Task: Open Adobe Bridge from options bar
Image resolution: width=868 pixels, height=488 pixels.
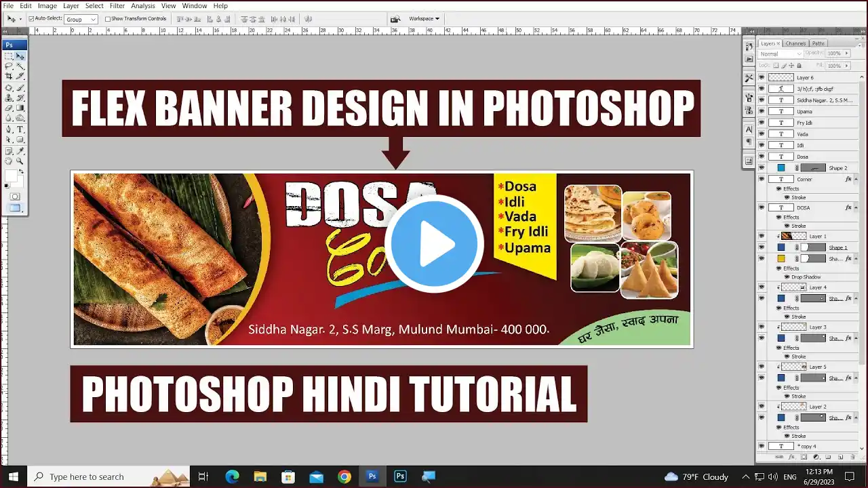Action: pyautogui.click(x=395, y=19)
